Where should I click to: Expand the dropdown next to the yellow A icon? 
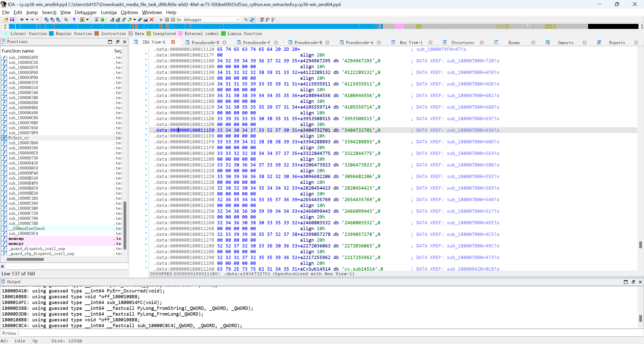coord(88,20)
